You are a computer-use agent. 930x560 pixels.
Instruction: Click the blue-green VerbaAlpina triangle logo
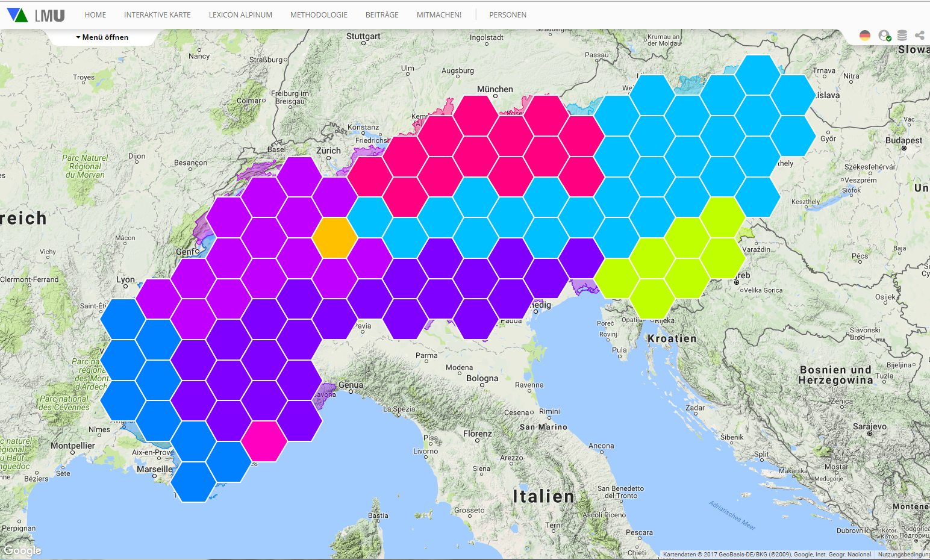(17, 15)
